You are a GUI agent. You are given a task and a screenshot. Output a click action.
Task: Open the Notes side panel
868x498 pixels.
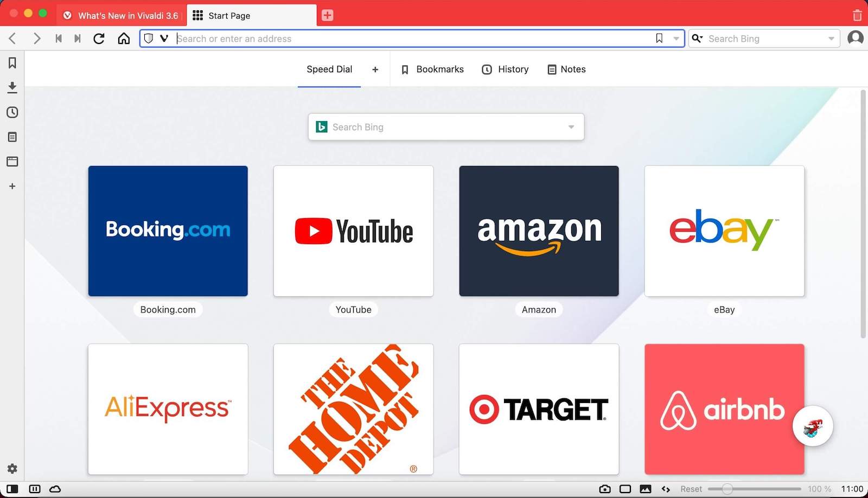pyautogui.click(x=12, y=137)
